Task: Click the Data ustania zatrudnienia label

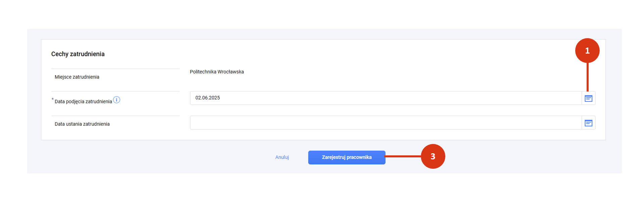Action: click(x=82, y=124)
